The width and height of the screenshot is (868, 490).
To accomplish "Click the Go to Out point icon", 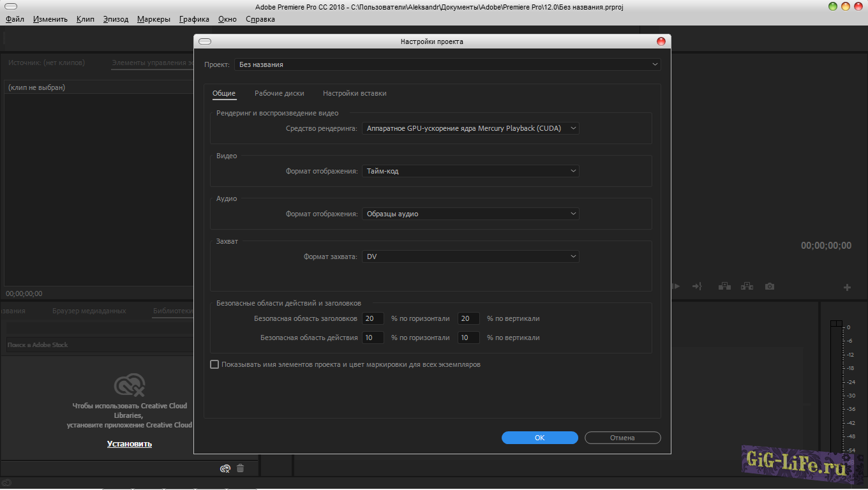I will click(x=697, y=286).
